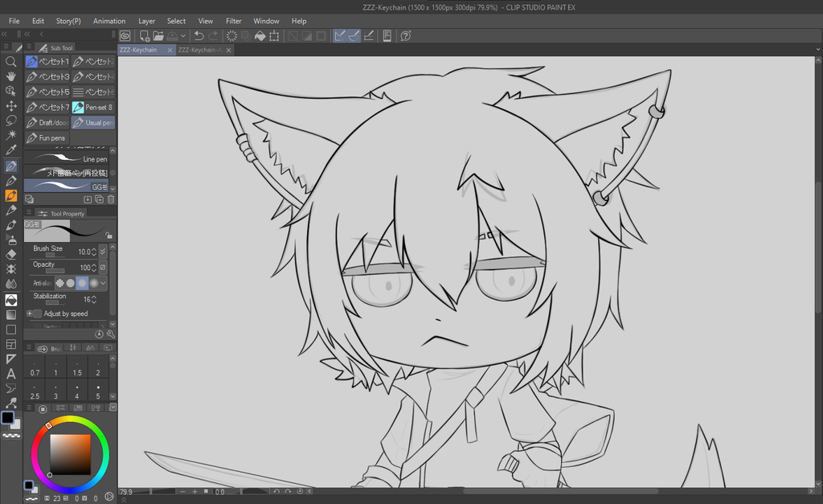Select the Auto select magic wand tool
This screenshot has width=823, height=504.
coord(11,135)
